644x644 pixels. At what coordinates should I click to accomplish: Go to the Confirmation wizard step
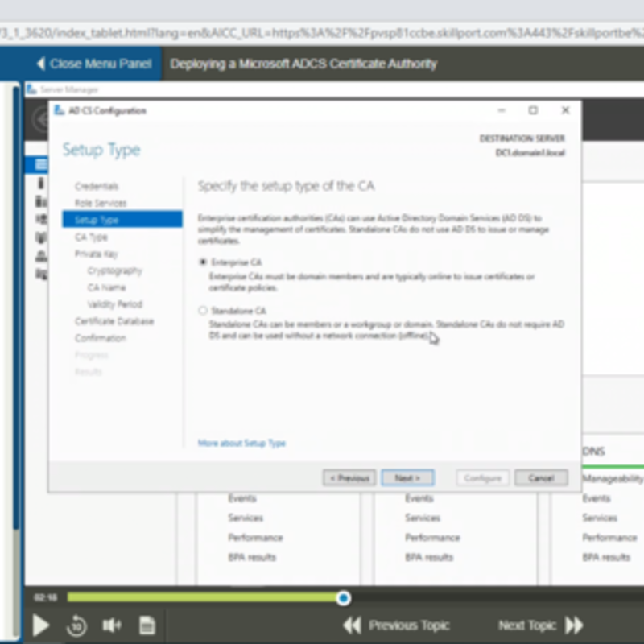click(100, 338)
